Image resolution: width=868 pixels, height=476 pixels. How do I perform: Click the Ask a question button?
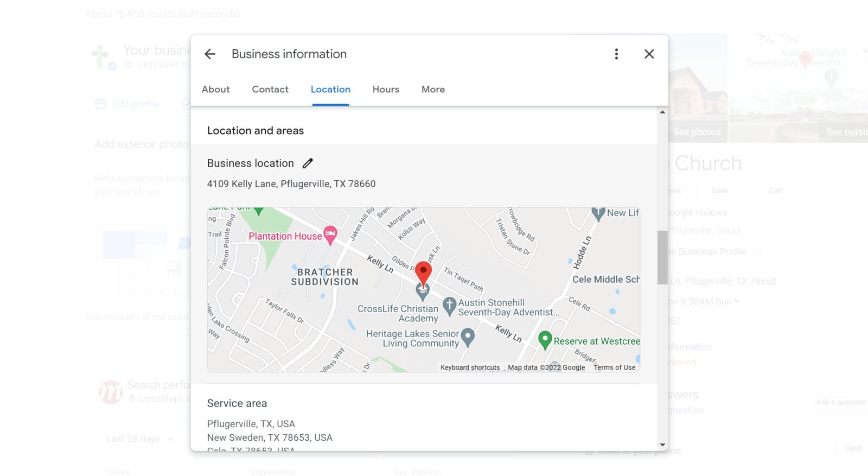coord(840,402)
